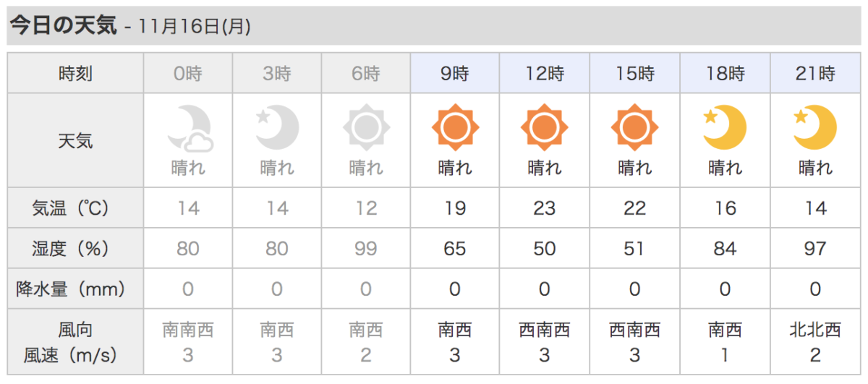The height and width of the screenshot is (384, 868).
Task: Click the 気温（℃） row label
Action: (76, 208)
